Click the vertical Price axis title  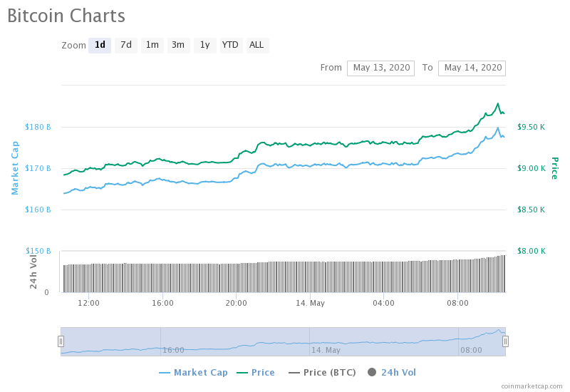[x=555, y=168]
